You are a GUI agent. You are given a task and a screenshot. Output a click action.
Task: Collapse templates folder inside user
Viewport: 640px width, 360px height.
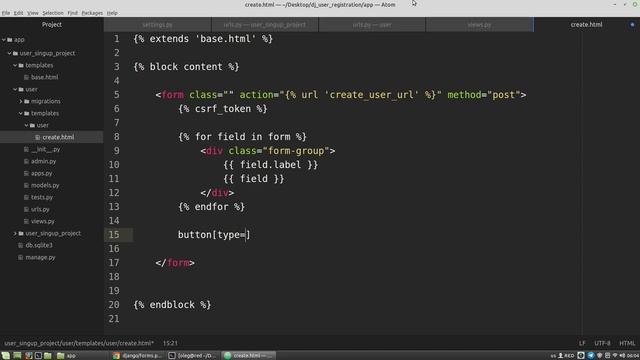[x=21, y=113]
